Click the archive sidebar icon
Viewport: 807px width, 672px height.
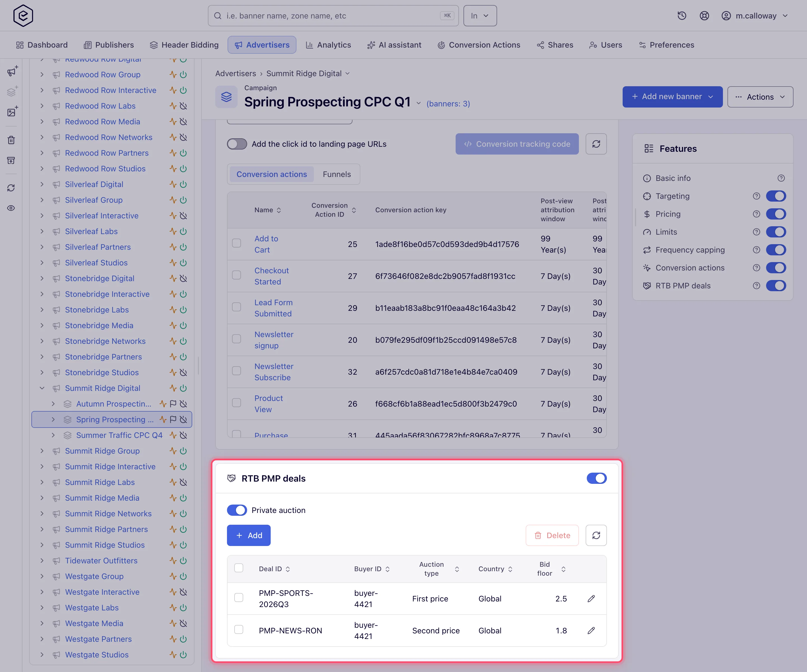(x=11, y=160)
